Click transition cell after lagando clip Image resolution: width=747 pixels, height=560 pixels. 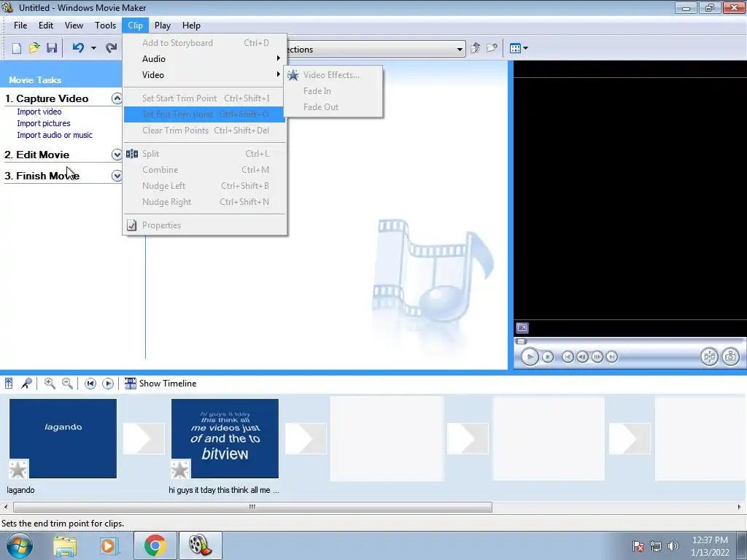pos(144,438)
